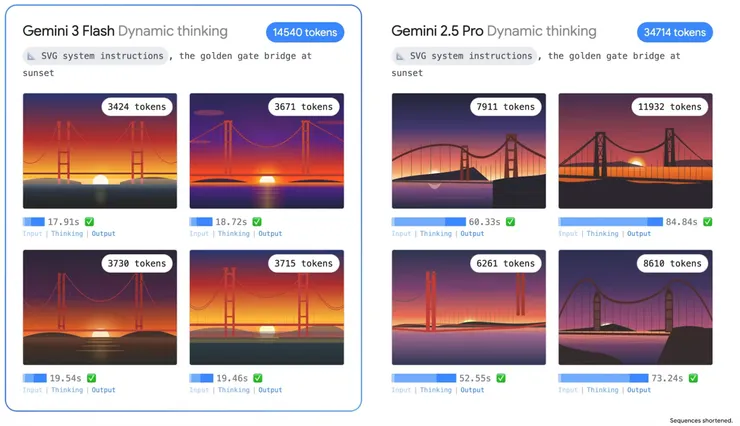Click green checkmark beside 84.84s
This screenshot has height=426, width=740.
click(x=706, y=222)
